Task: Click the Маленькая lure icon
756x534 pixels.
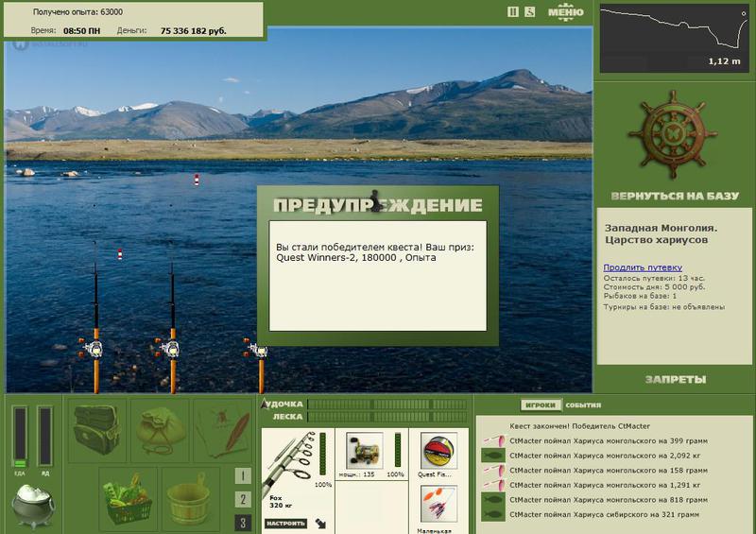Action: (x=438, y=505)
